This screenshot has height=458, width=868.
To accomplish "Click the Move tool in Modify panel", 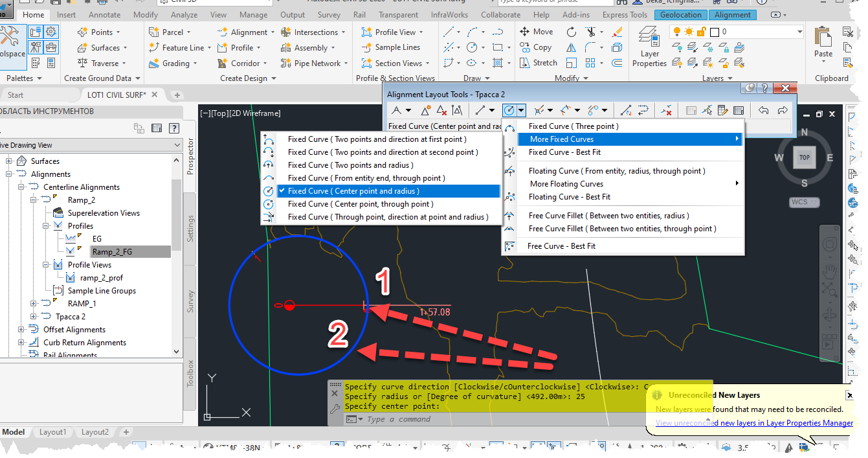I will [537, 31].
